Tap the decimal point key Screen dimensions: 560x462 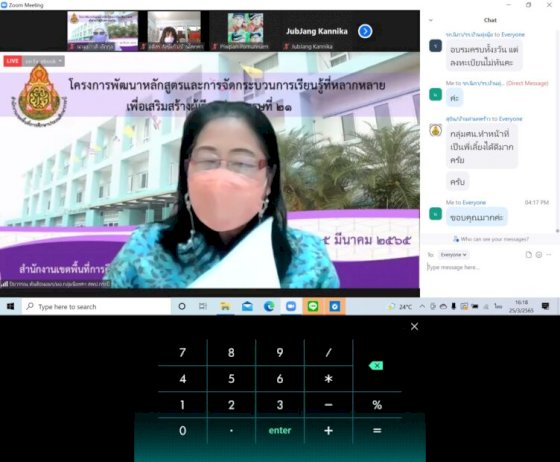231,431
